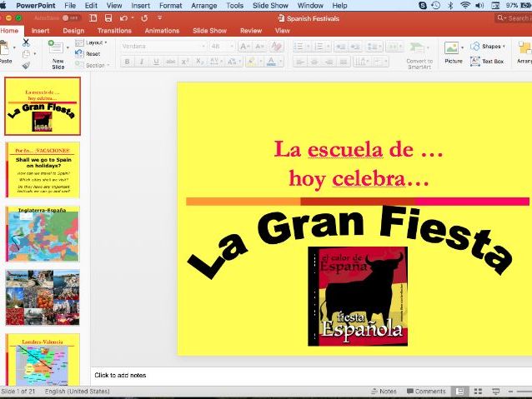Image resolution: width=532 pixels, height=399 pixels.
Task: Click the Copy icon under scissors
Action: click(26, 54)
